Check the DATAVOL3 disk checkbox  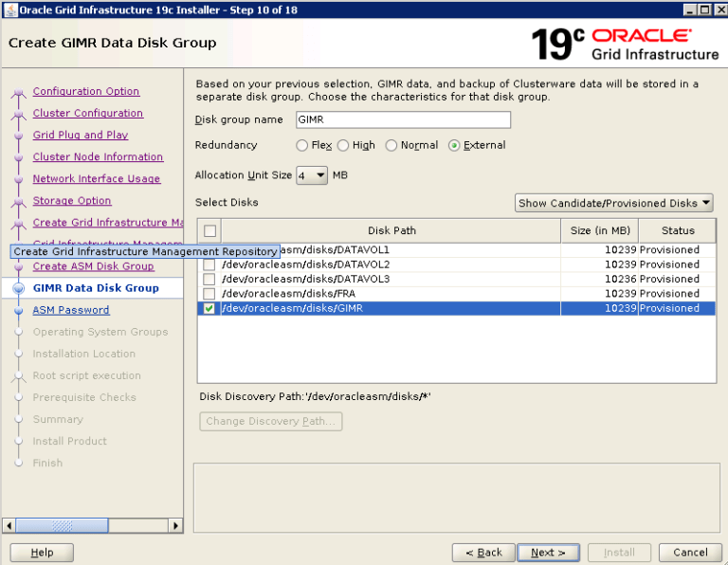[x=209, y=279]
